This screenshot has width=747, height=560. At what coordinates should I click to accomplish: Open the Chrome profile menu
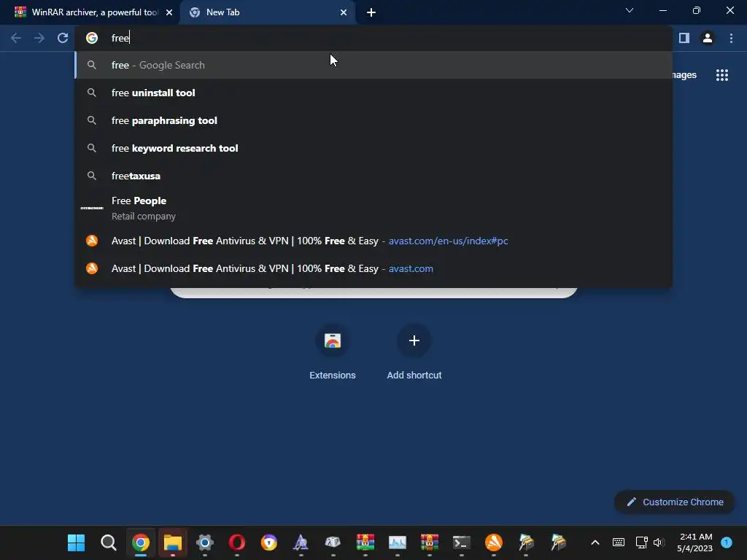point(708,38)
